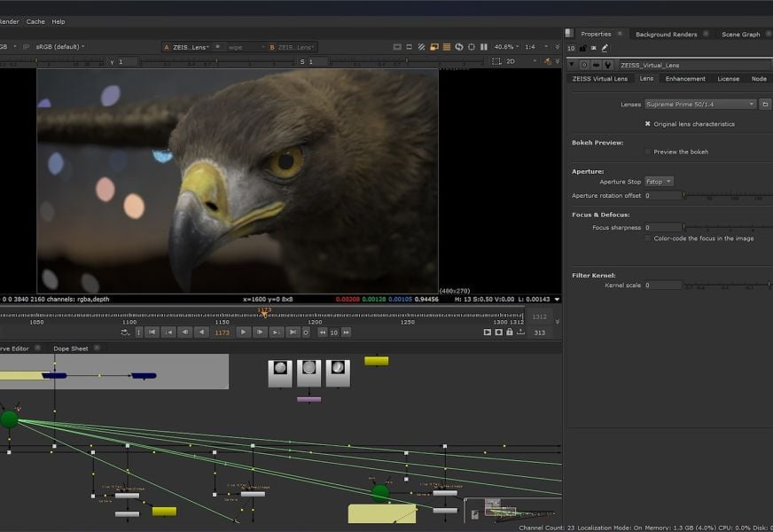Jump to the first frame
Viewport: 773px width, 532px height.
[x=152, y=332]
